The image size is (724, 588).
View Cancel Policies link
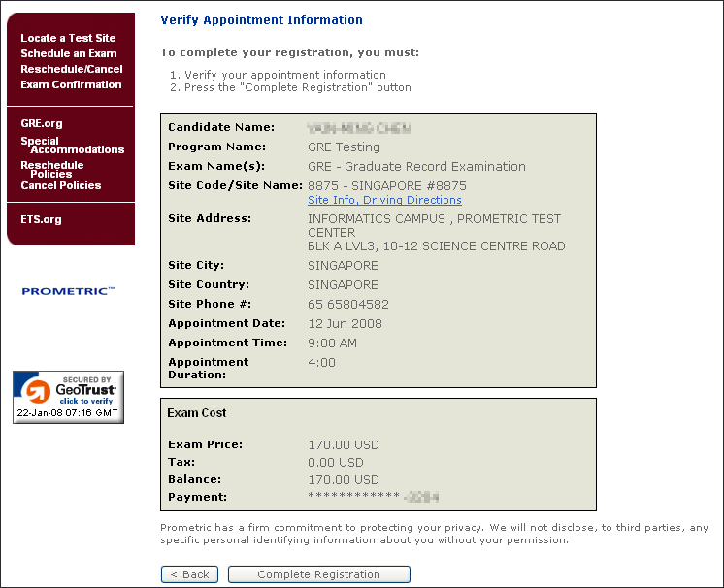pyautogui.click(x=61, y=185)
